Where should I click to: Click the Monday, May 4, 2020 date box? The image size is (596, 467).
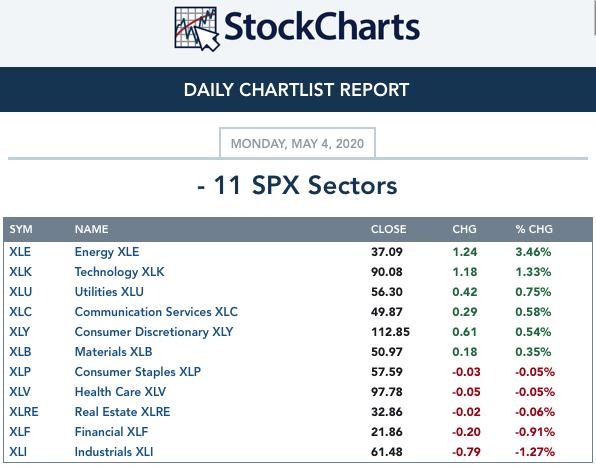click(297, 143)
